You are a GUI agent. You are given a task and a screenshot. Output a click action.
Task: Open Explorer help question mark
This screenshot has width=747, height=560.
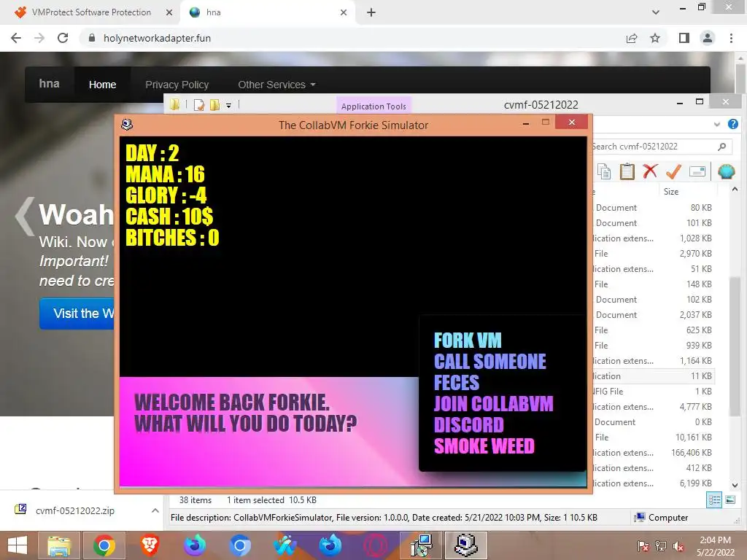732,124
